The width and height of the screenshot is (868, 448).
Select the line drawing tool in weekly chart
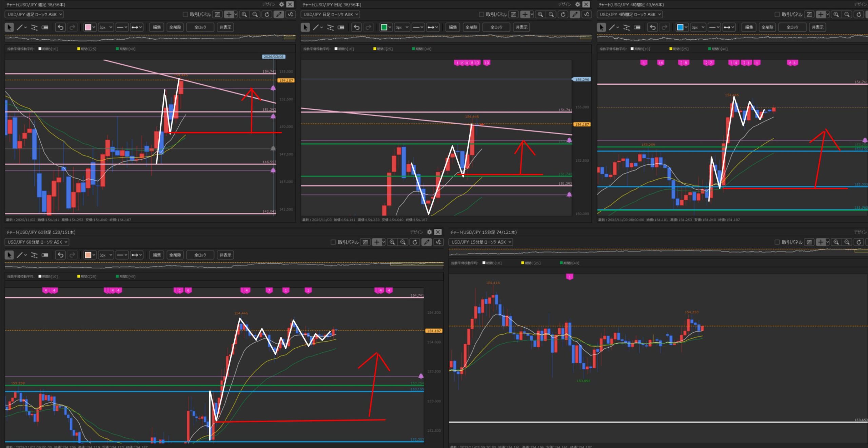(x=20, y=27)
